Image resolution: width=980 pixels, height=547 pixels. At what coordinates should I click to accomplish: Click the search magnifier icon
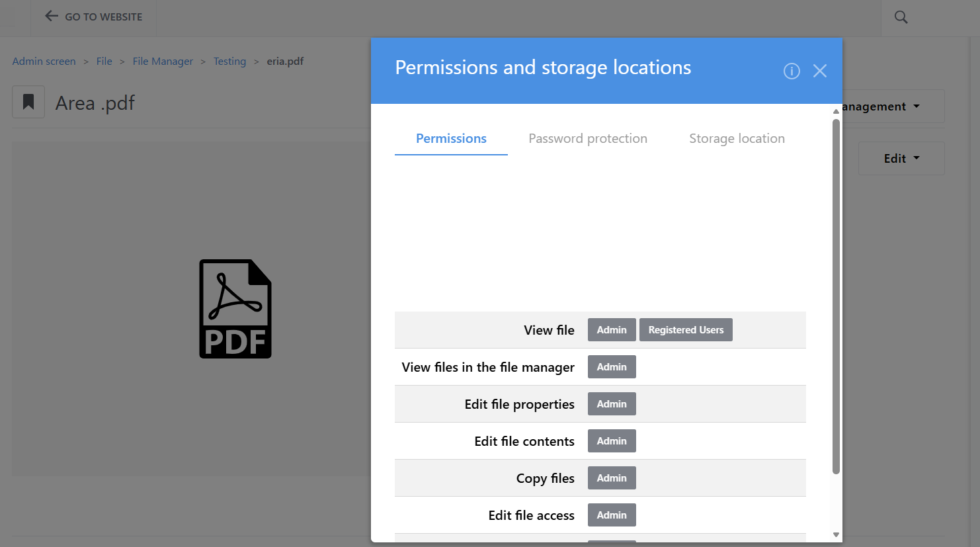pos(901,17)
